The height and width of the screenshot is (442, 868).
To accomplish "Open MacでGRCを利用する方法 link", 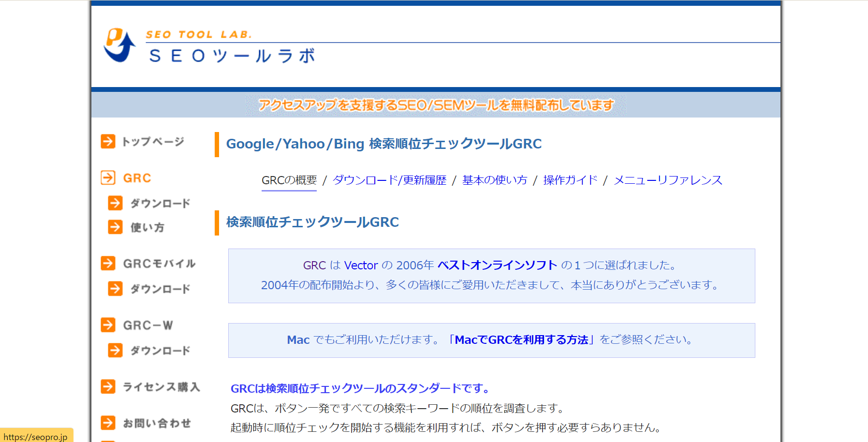I will click(x=521, y=340).
